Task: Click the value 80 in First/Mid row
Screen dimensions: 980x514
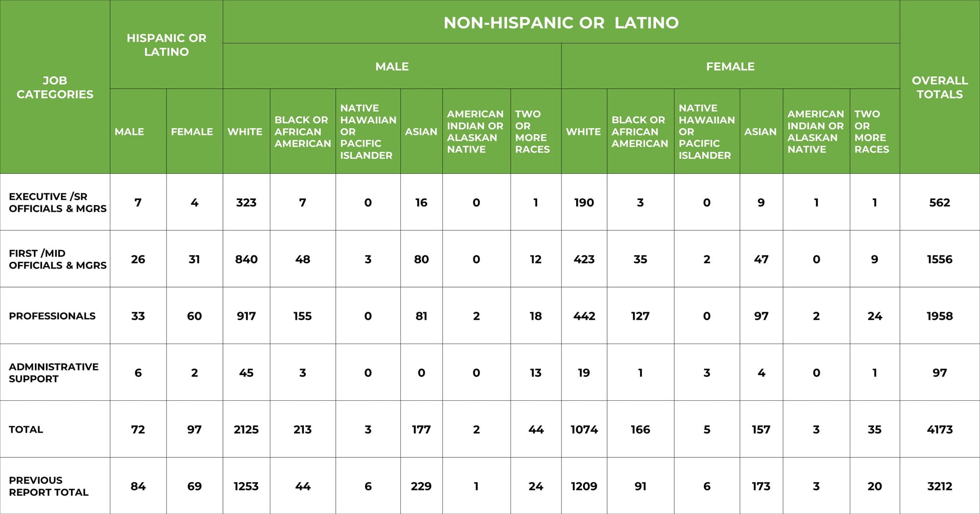Action: pyautogui.click(x=421, y=259)
